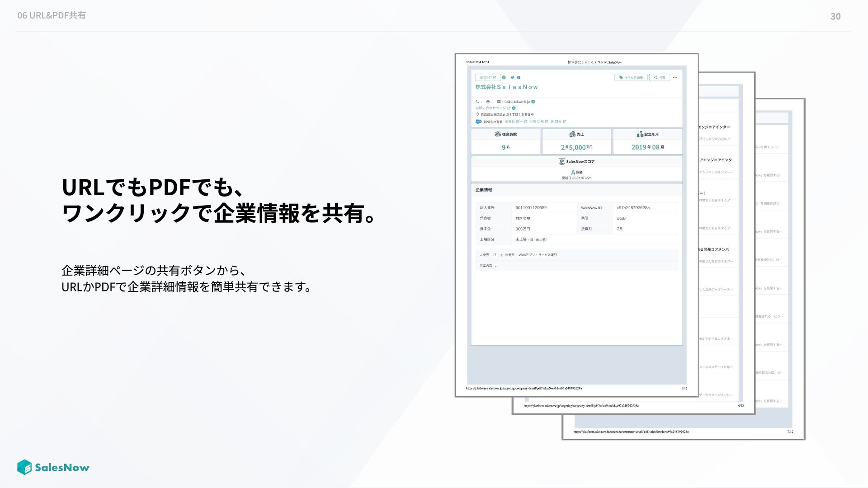This screenshot has width=868, height=488.
Task: Click the street address text 東京都渋谷区
Action: [507, 114]
